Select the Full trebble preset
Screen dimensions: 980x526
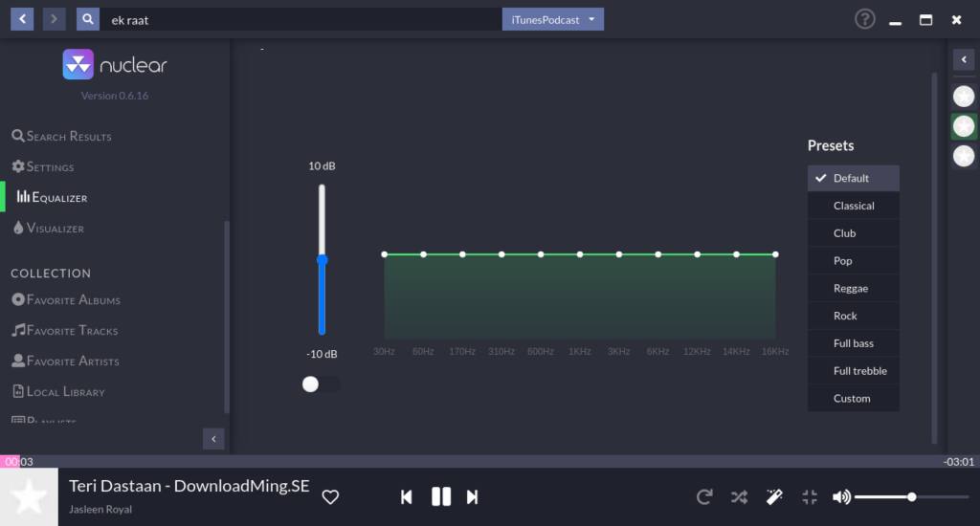click(853, 370)
